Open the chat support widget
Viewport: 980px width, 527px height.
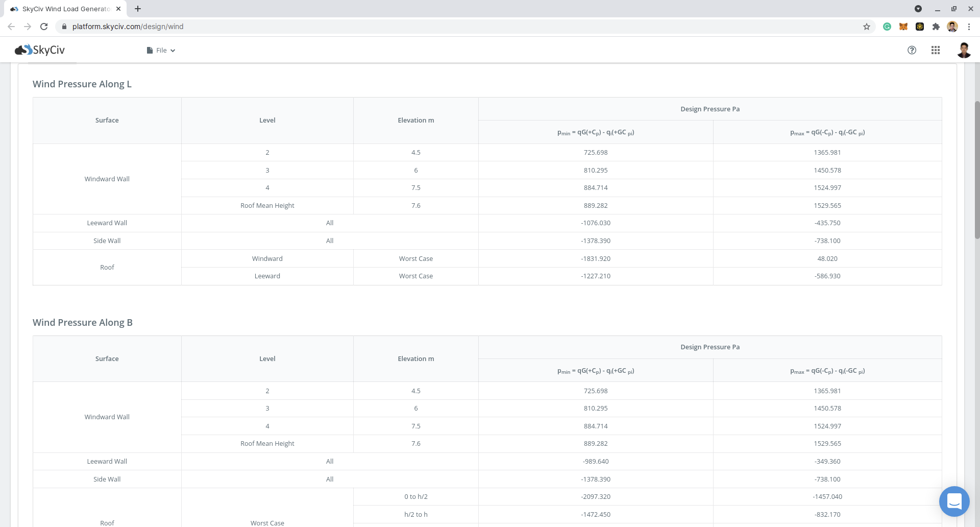(x=954, y=501)
